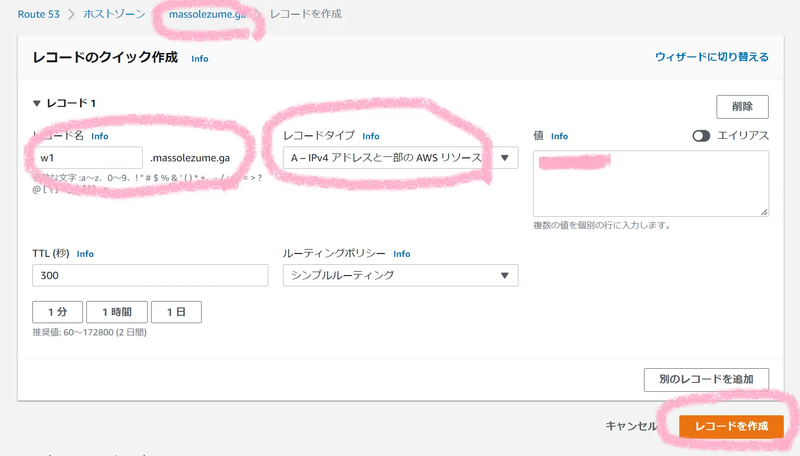The width and height of the screenshot is (800, 456).
Task: Focus the TTL field showing 300
Action: 150,275
